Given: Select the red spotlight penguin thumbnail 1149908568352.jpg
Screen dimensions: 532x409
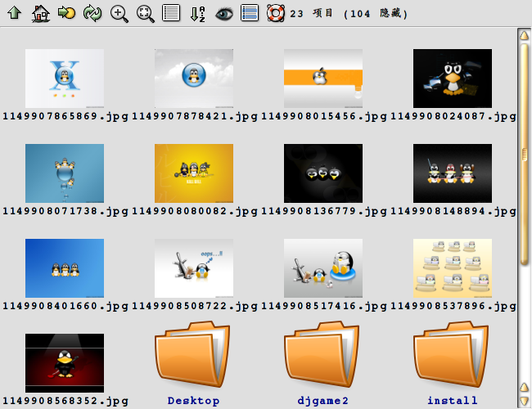Looking at the screenshot, I should 65,363.
